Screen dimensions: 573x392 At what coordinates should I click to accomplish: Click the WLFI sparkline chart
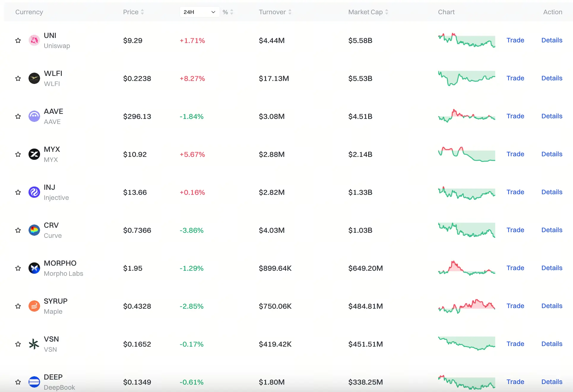tap(467, 78)
